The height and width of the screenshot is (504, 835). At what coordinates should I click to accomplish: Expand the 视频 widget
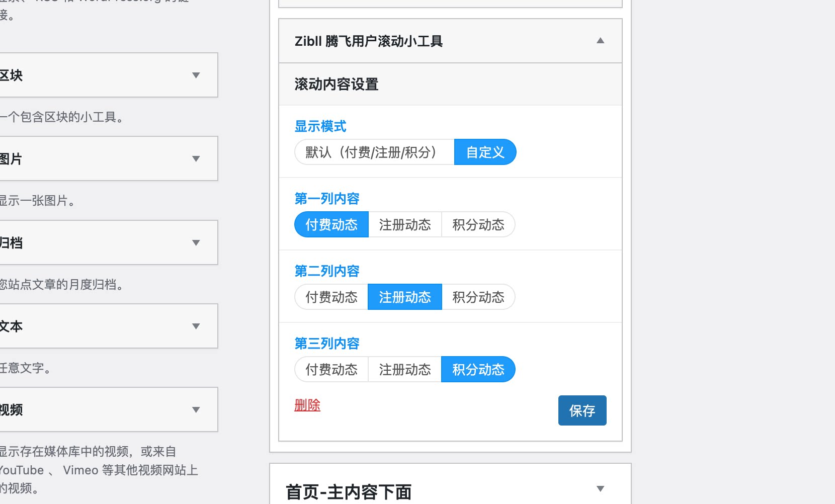tap(196, 410)
